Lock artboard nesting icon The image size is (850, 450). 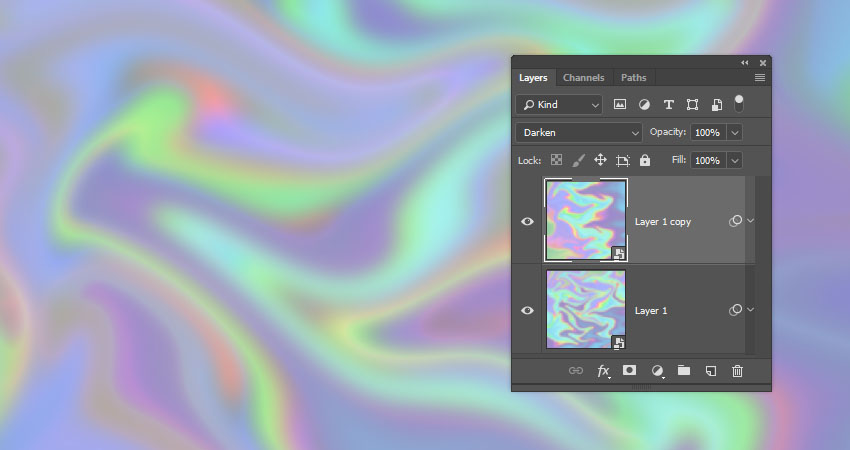(622, 160)
